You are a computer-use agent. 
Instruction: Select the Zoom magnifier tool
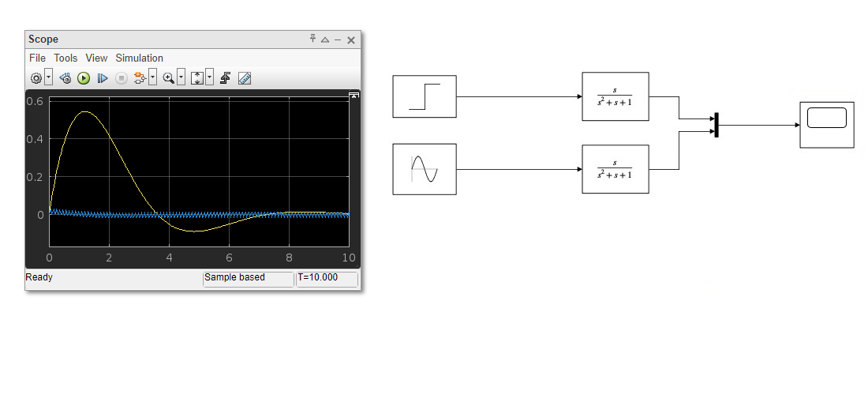[169, 78]
